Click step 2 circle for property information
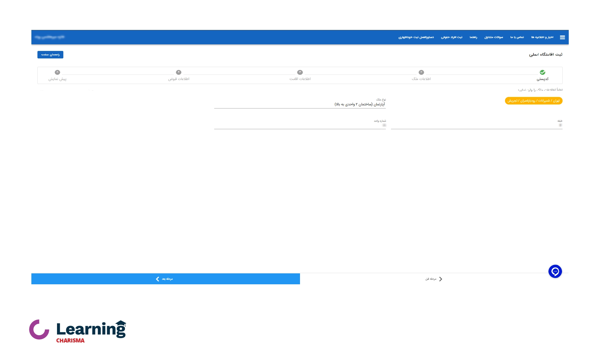Screen dimensions: 600x364 point(421,72)
